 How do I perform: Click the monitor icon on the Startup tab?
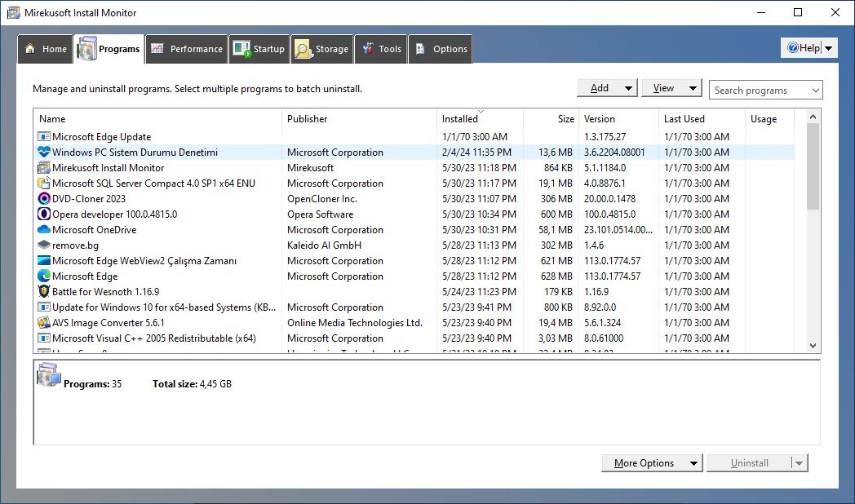pyautogui.click(x=241, y=49)
